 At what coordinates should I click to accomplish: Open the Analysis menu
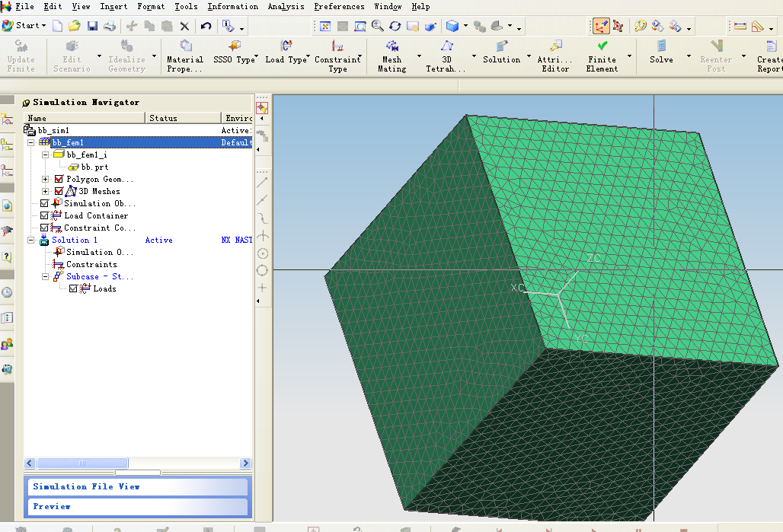tap(286, 6)
